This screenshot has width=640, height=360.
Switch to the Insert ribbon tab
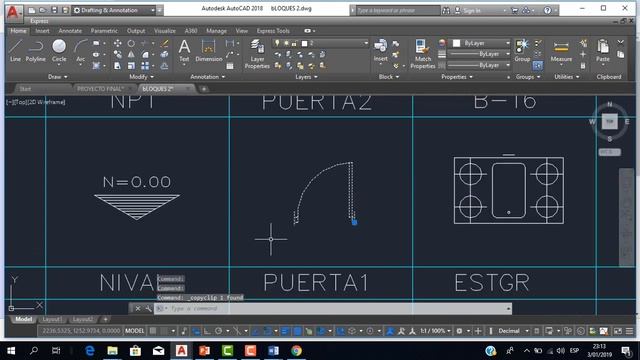[x=42, y=31]
